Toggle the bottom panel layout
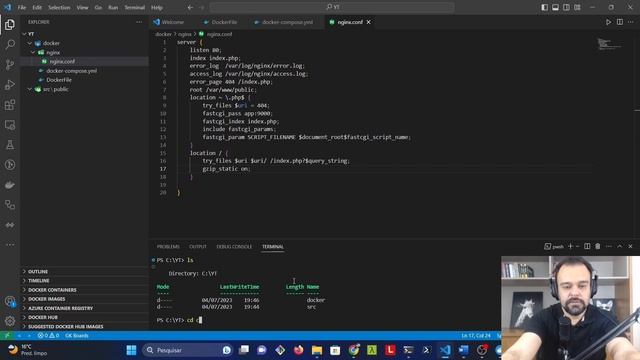Viewport: 640px width, 360px height. [x=556, y=7]
